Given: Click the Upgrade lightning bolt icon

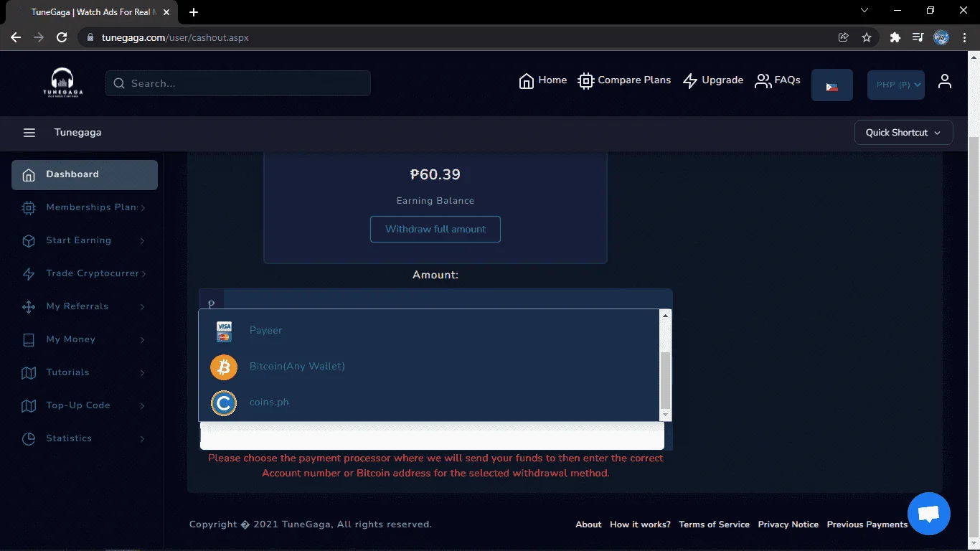Looking at the screenshot, I should click(x=690, y=81).
